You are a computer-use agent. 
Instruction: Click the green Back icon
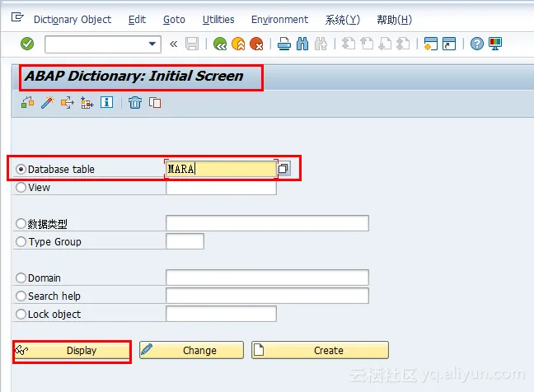220,44
